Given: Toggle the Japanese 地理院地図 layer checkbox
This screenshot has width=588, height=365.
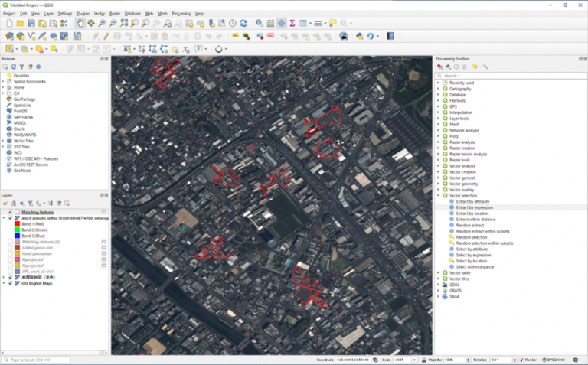Looking at the screenshot, I should [11, 277].
